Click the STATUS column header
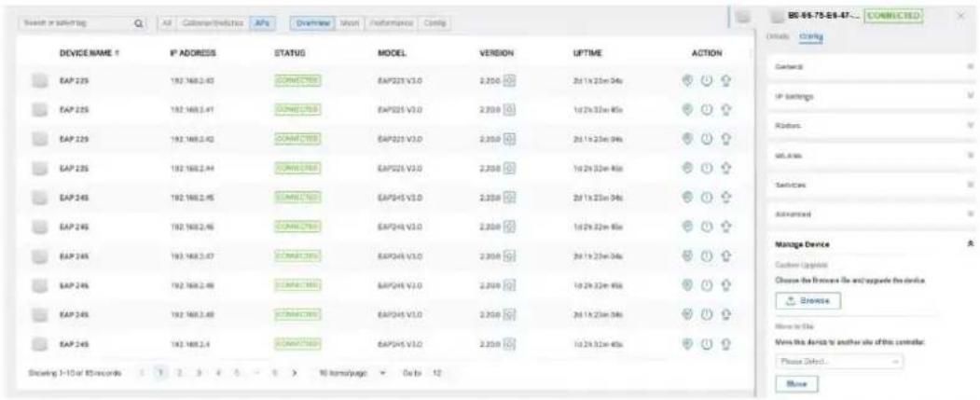This screenshot has width=980, height=400. [x=289, y=54]
